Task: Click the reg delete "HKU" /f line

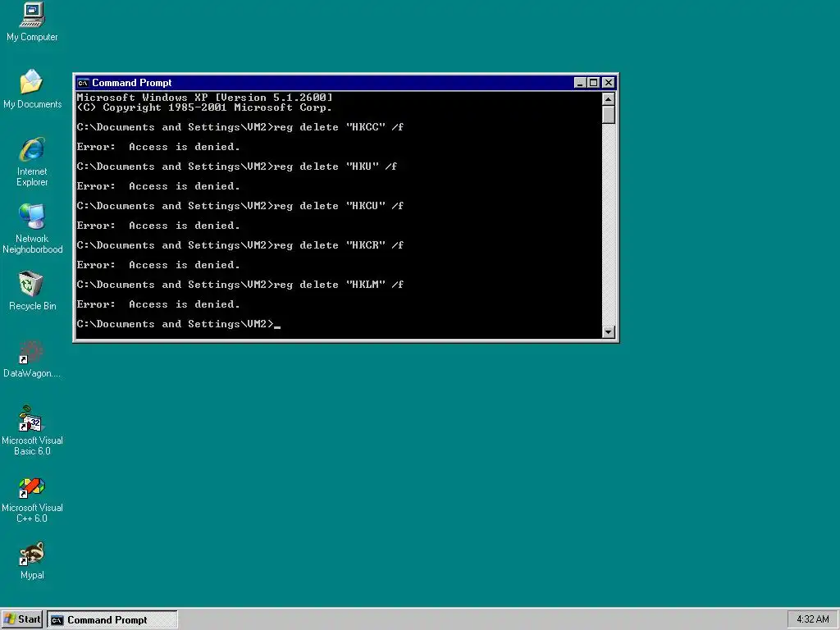Action: (237, 167)
